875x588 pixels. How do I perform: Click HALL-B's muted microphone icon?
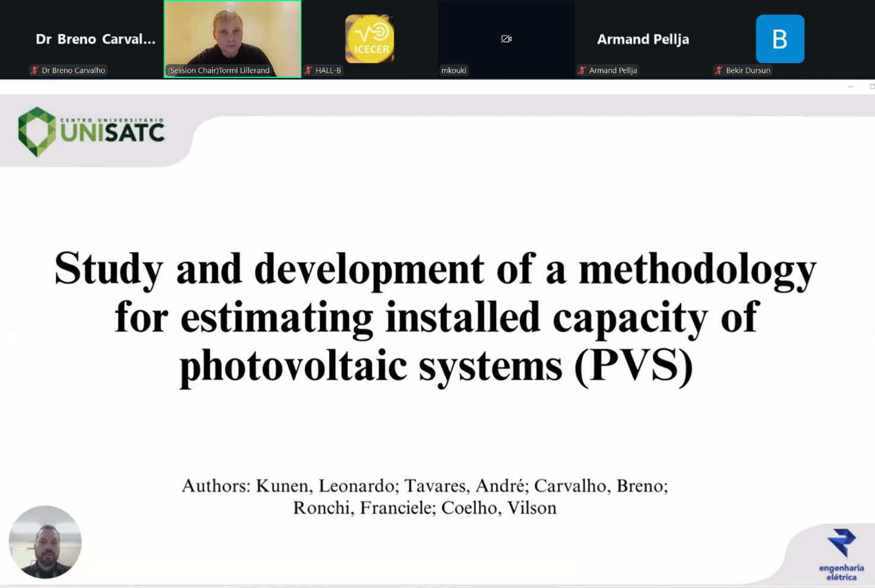click(309, 70)
